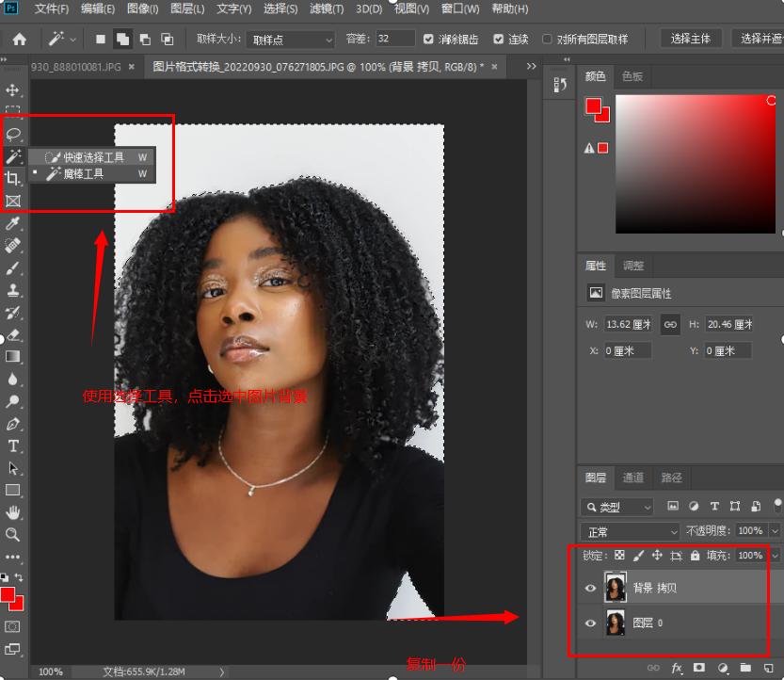Select the Horizontal Type tool
Image resolution: width=784 pixels, height=680 pixels.
[13, 445]
